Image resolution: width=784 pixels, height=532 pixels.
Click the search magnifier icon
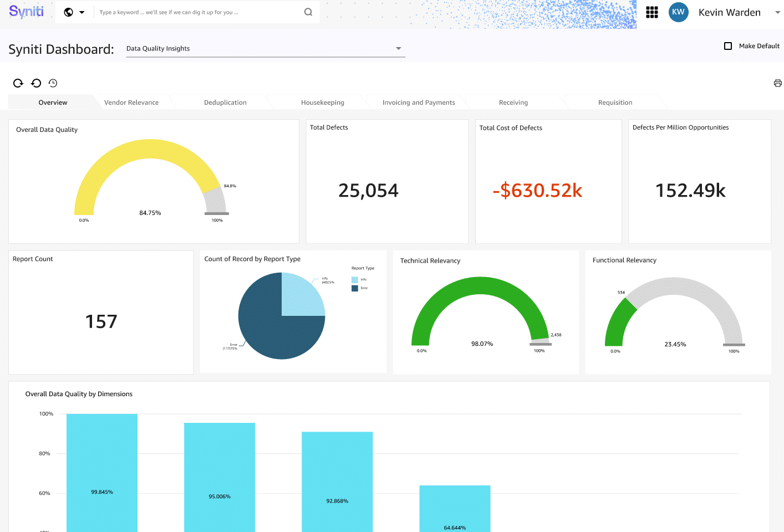(308, 12)
